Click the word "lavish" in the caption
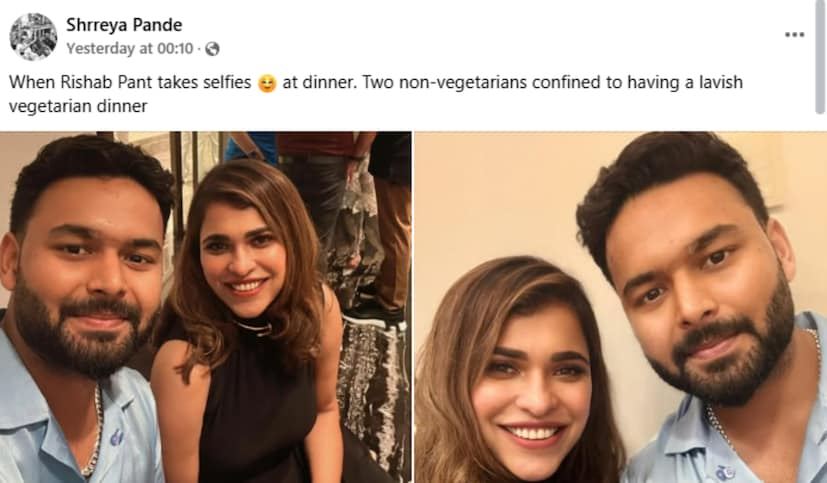827x483 pixels. point(715,82)
